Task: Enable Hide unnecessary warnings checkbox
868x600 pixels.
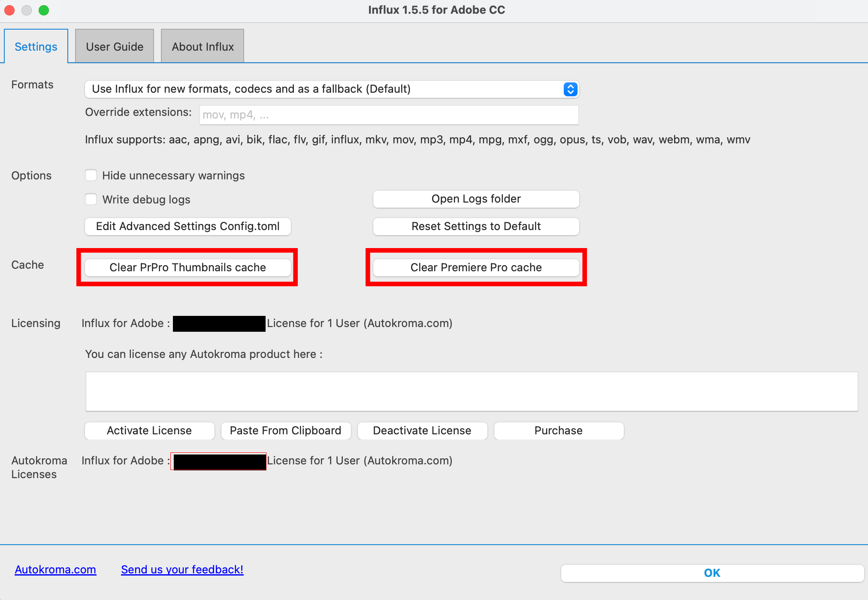Action: coord(91,175)
